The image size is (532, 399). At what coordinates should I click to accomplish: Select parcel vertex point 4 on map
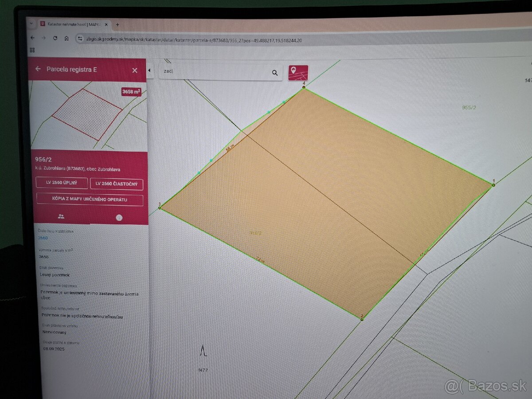(304, 87)
